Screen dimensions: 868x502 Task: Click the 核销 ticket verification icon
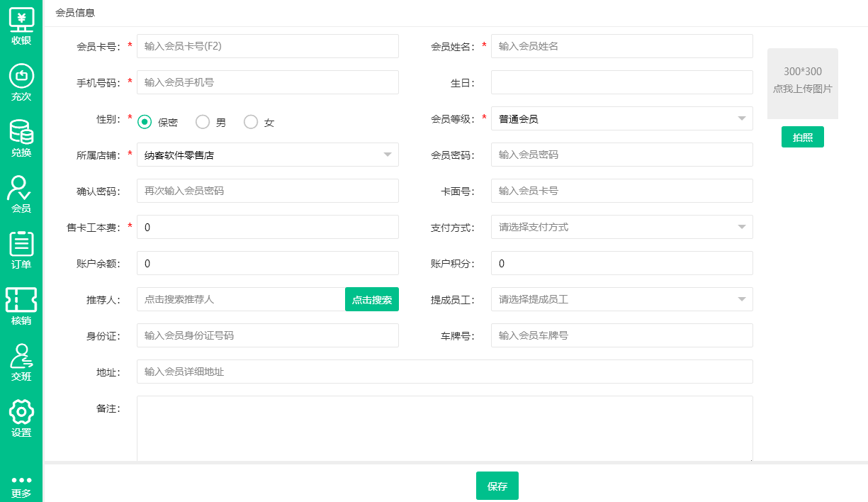pos(21,300)
